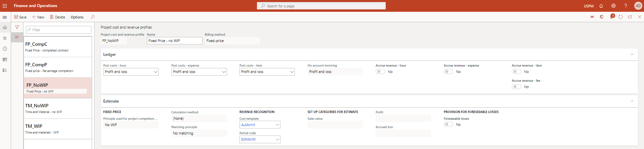Click the filter funnel icon

17,27
